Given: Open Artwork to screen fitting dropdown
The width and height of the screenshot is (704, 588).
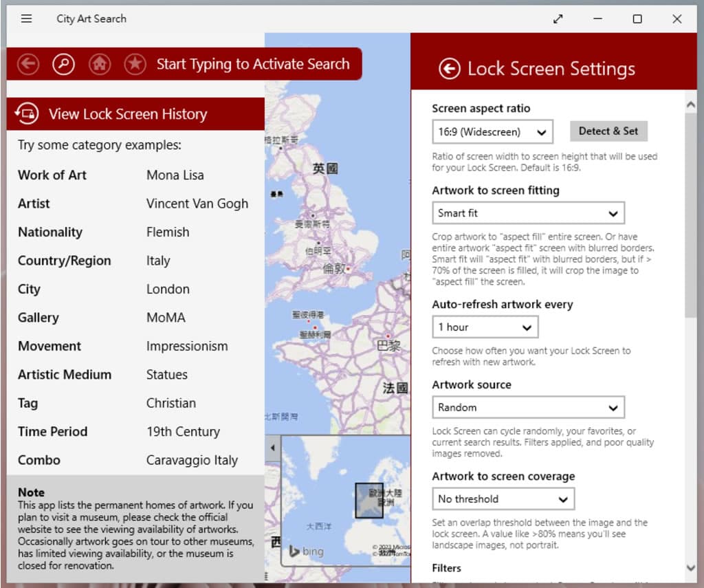Looking at the screenshot, I should coord(528,213).
